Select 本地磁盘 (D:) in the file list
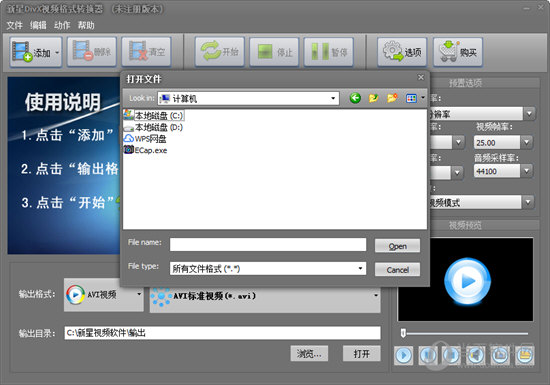Screen dimensions: 550x385 click(153, 127)
